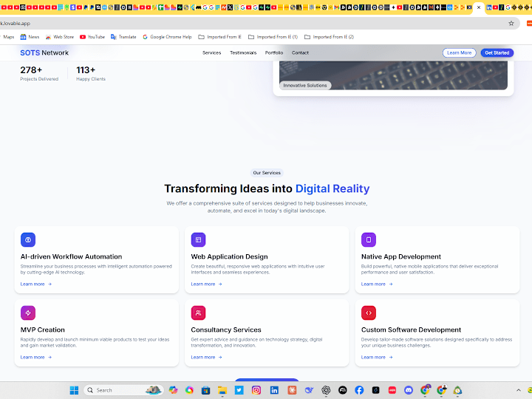
Task: Bookmark this page with the star icon
Action: click(511, 24)
